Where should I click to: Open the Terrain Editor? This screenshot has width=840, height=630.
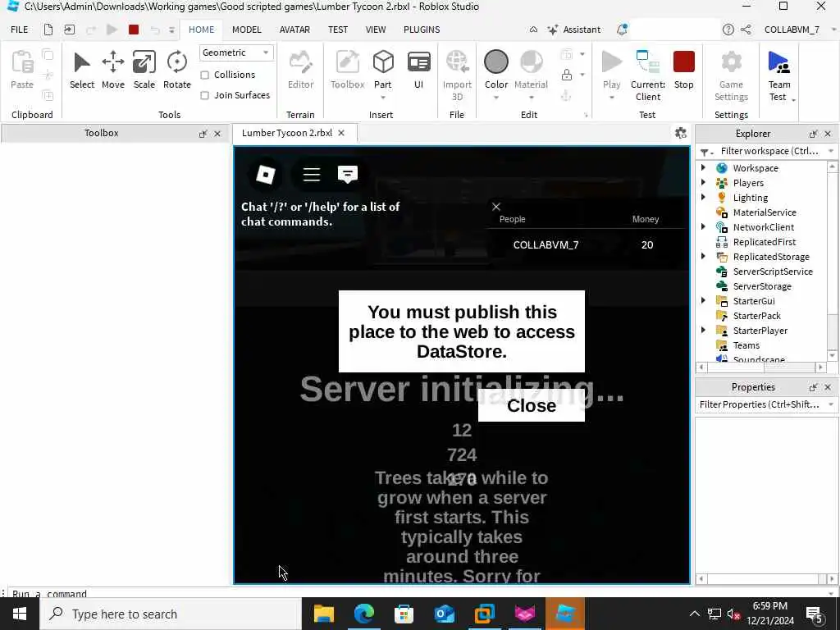coord(300,70)
